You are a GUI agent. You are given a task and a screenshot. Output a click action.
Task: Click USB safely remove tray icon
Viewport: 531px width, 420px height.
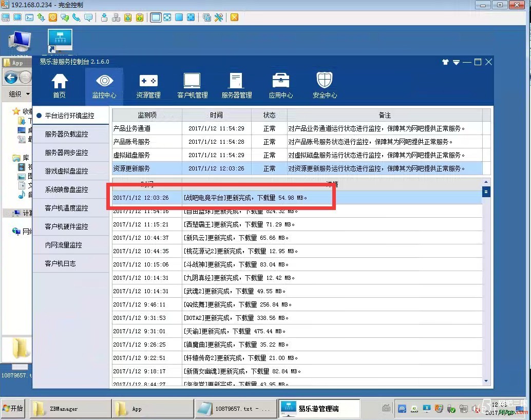pyautogui.click(x=451, y=409)
